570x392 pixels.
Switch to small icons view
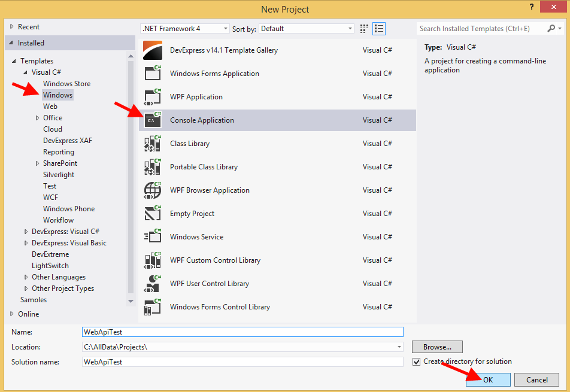pos(365,29)
